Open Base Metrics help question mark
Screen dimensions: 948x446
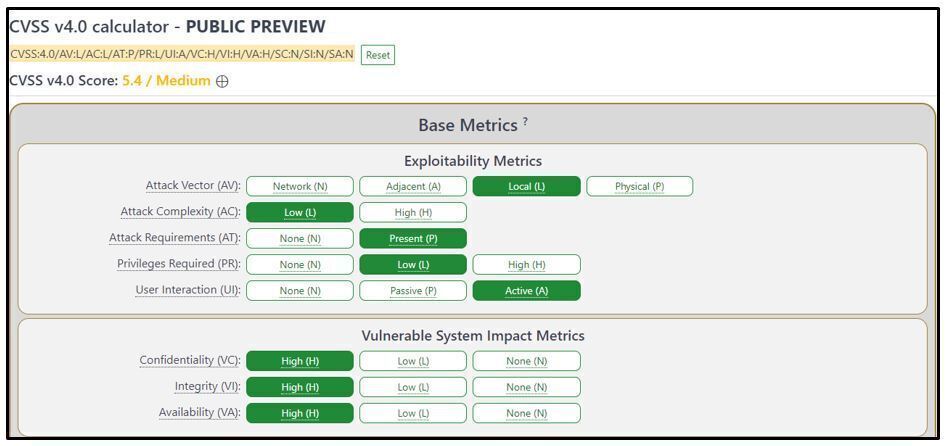coord(525,122)
